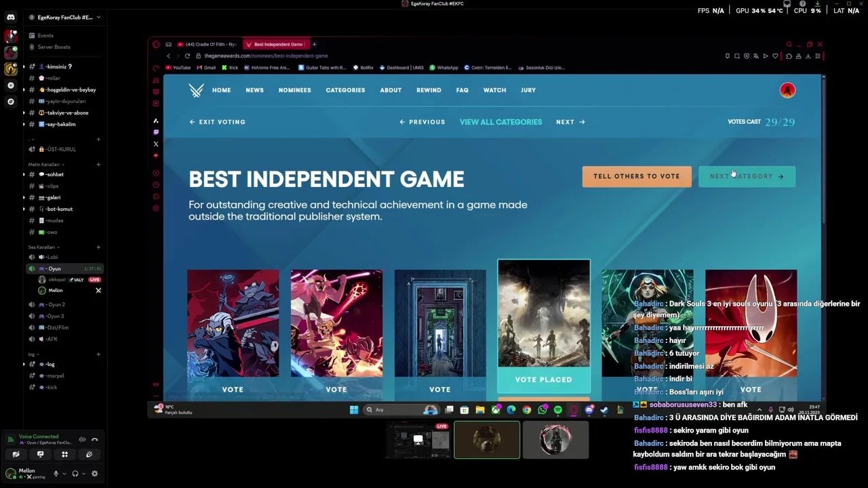The image size is (868, 488).
Task: Add channel to Metin Kanalları category
Action: coord(98,164)
